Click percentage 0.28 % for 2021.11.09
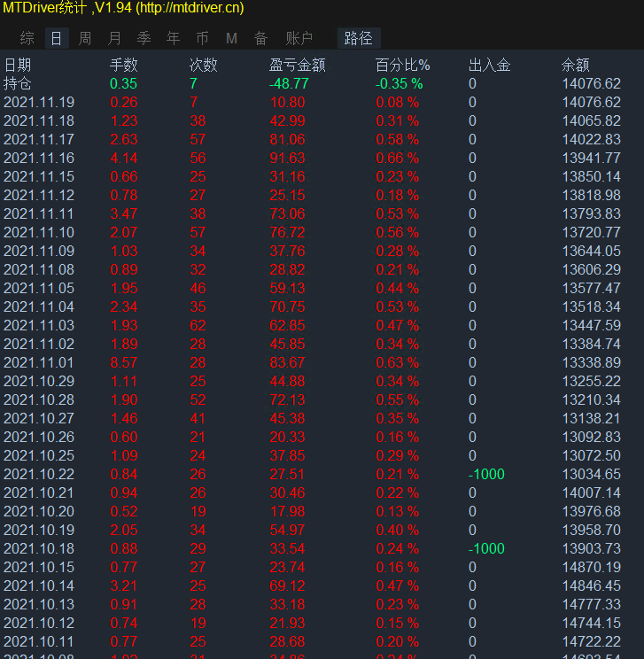Image resolution: width=644 pixels, height=659 pixels. point(397,251)
